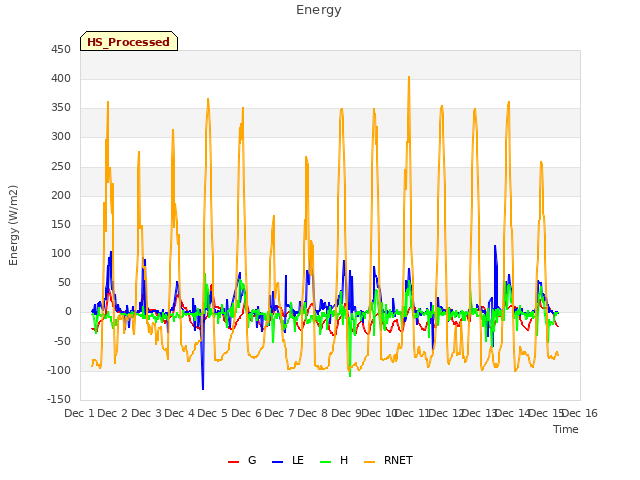Click the Dec 4 x-axis label
Screen dimensions: 640x480
pos(180,413)
